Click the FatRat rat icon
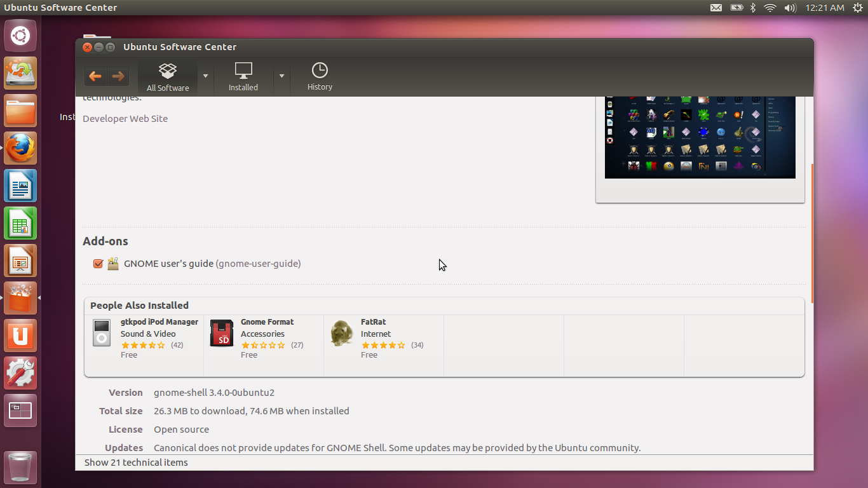868x488 pixels. (342, 333)
